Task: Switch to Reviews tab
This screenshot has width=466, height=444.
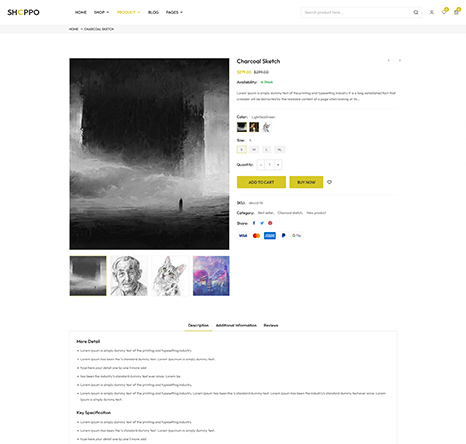Action: pyautogui.click(x=271, y=325)
